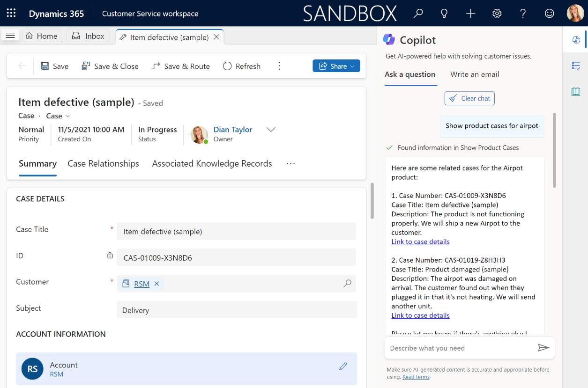The image size is (588, 388).
Task: Click the Clear chat button
Action: click(469, 98)
